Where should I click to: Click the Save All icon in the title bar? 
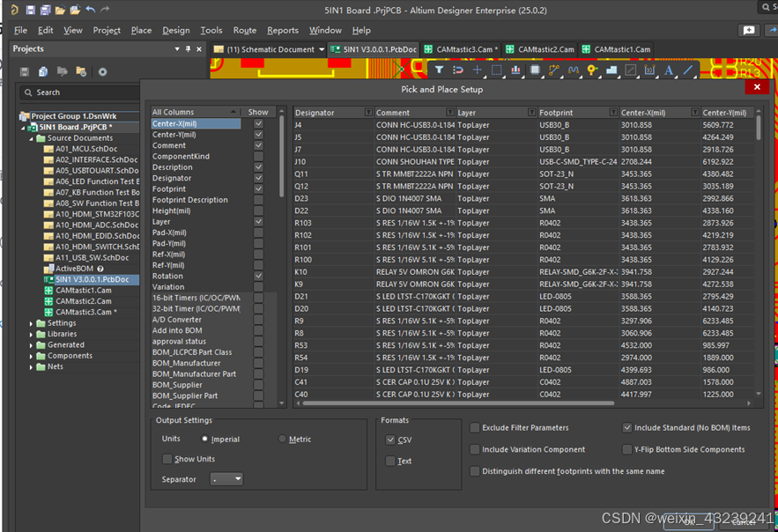45,10
